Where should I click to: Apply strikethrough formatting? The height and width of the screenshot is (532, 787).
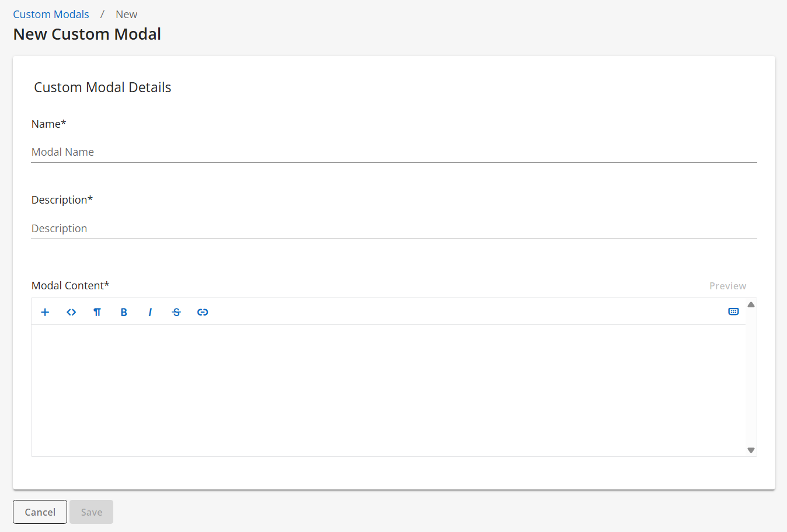click(x=176, y=312)
